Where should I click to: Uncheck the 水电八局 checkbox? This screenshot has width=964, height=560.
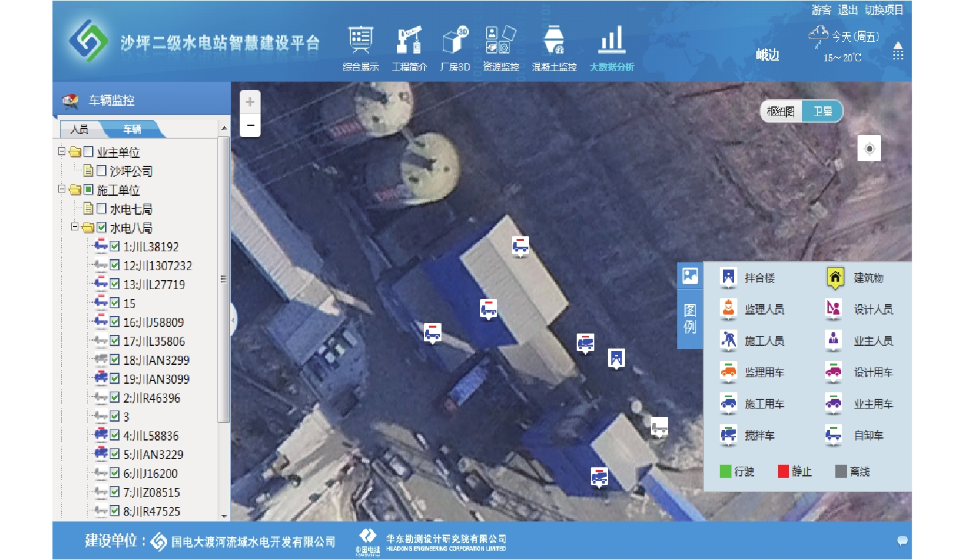tap(102, 228)
